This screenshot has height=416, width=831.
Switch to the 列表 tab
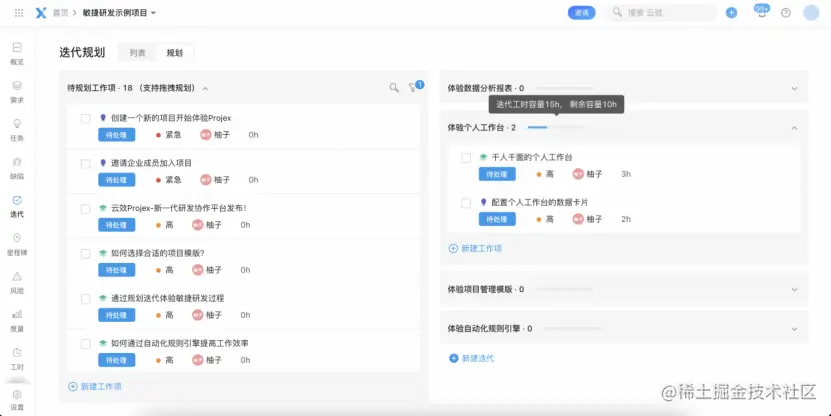[x=137, y=52]
